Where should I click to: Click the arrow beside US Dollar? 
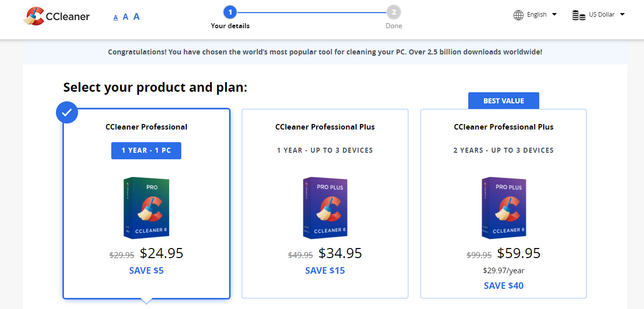pos(622,15)
